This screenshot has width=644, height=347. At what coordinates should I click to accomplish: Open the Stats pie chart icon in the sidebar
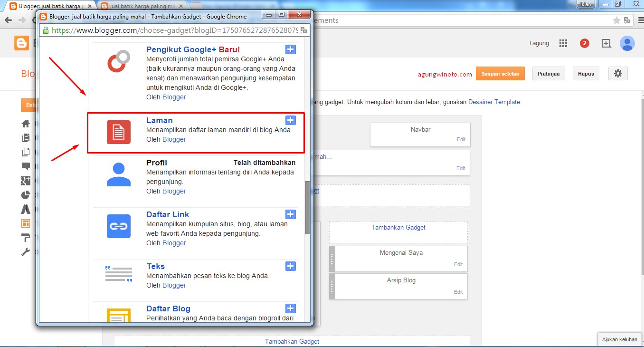(x=26, y=195)
